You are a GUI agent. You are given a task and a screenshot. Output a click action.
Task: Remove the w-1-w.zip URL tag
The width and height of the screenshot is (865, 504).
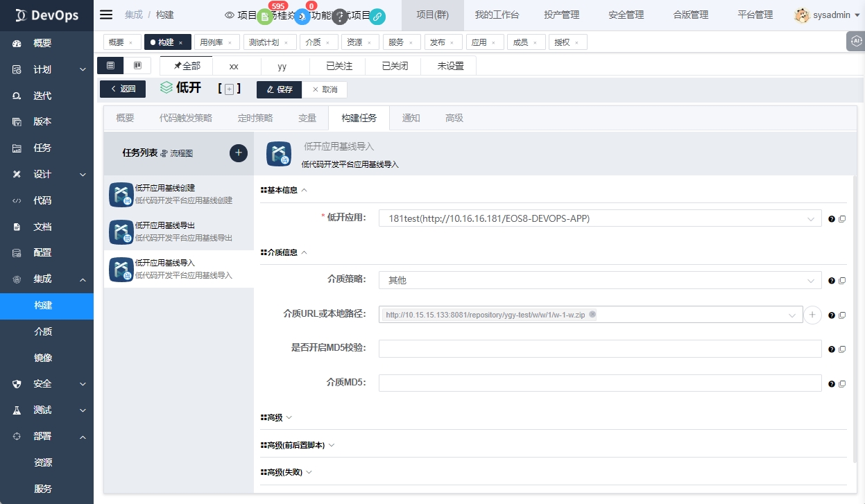pos(592,314)
